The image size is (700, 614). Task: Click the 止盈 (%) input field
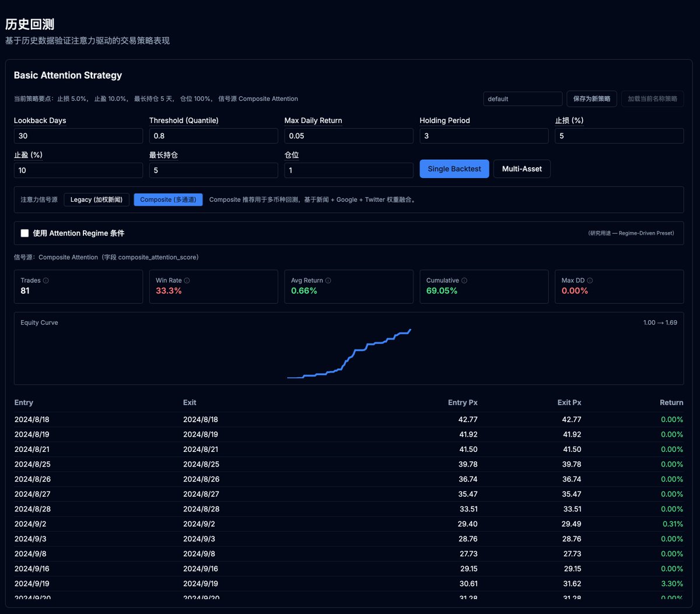pyautogui.click(x=78, y=170)
